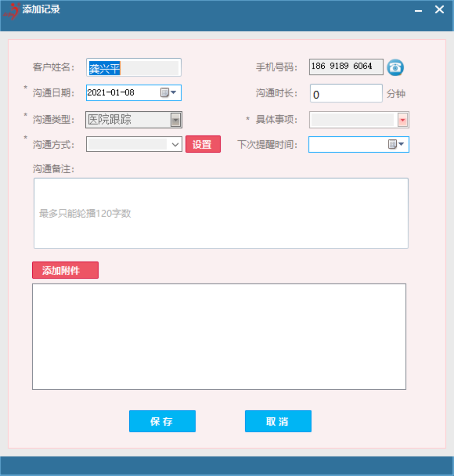Click the 沟通备注 text area
The height and width of the screenshot is (476, 454).
pos(221,213)
